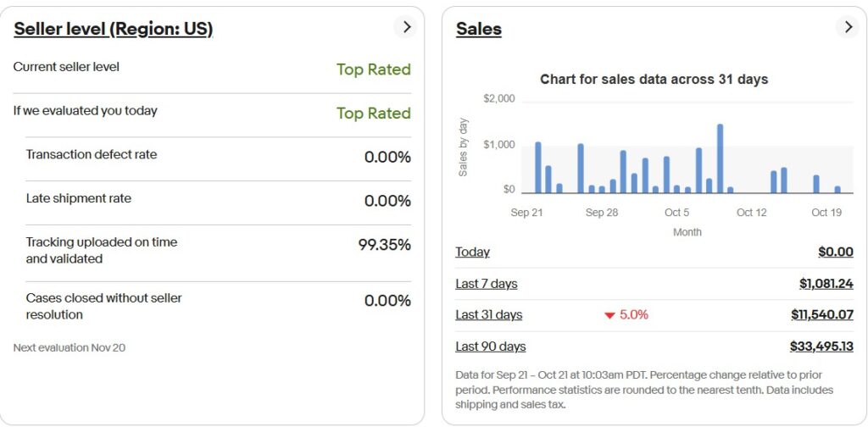The height and width of the screenshot is (427, 868).
Task: Click the $0.00 today sales amount
Action: point(835,252)
